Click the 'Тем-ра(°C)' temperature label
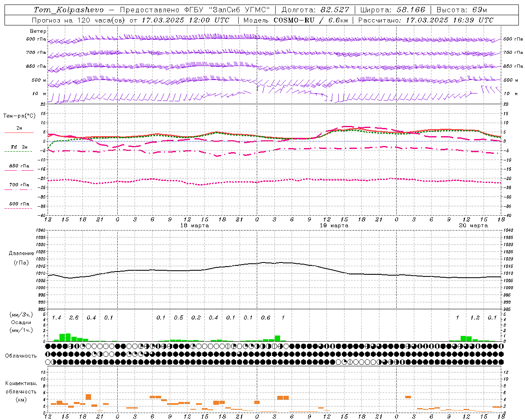The image size is (525, 420). pyautogui.click(x=19, y=116)
